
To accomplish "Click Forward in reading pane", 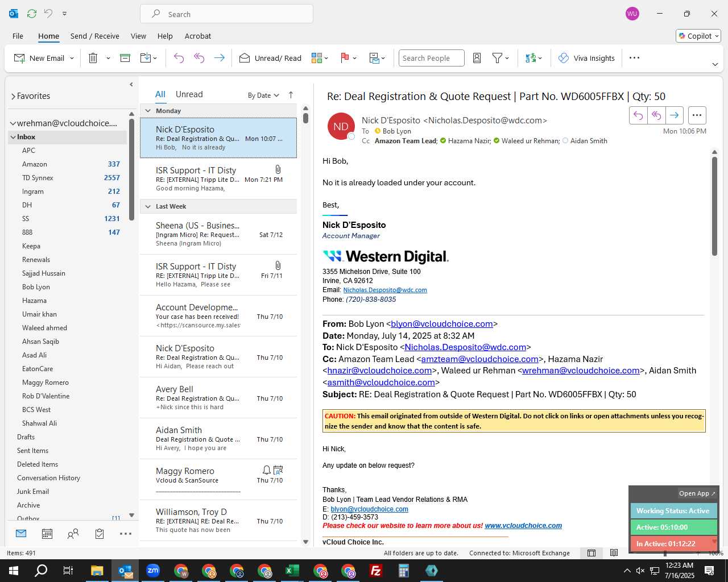I will [x=675, y=115].
